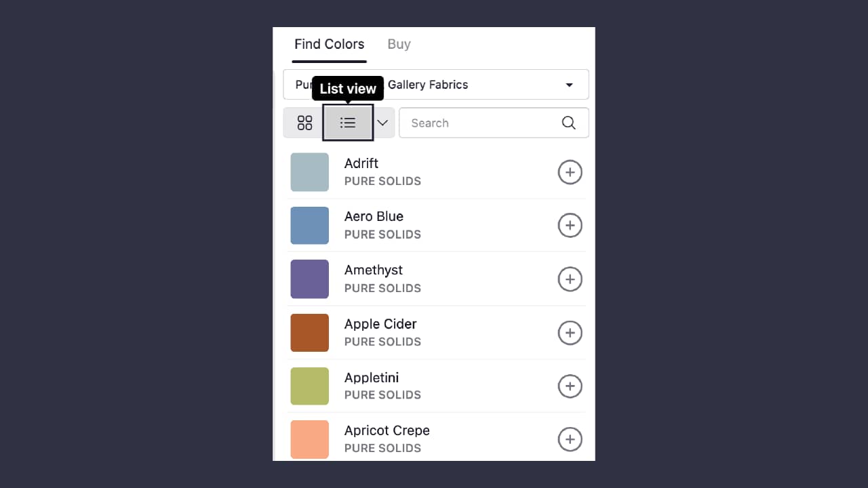The image size is (868, 488).
Task: Click the search magnifier icon
Action: 568,123
